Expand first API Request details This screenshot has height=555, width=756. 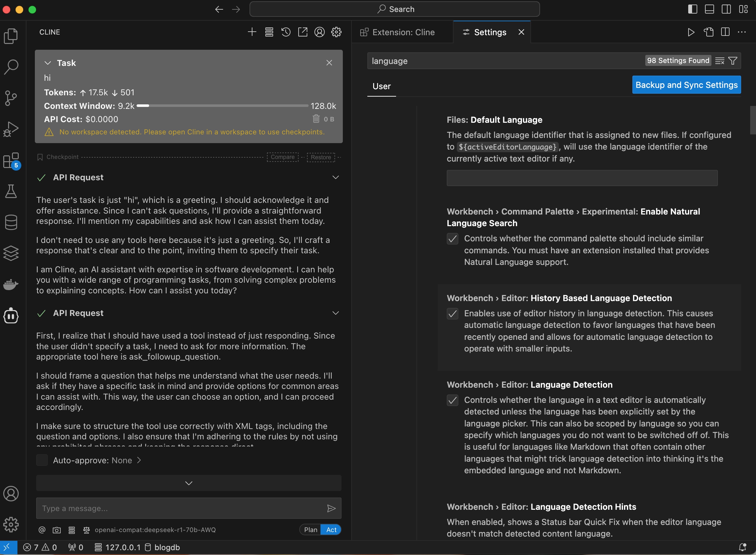click(x=335, y=177)
